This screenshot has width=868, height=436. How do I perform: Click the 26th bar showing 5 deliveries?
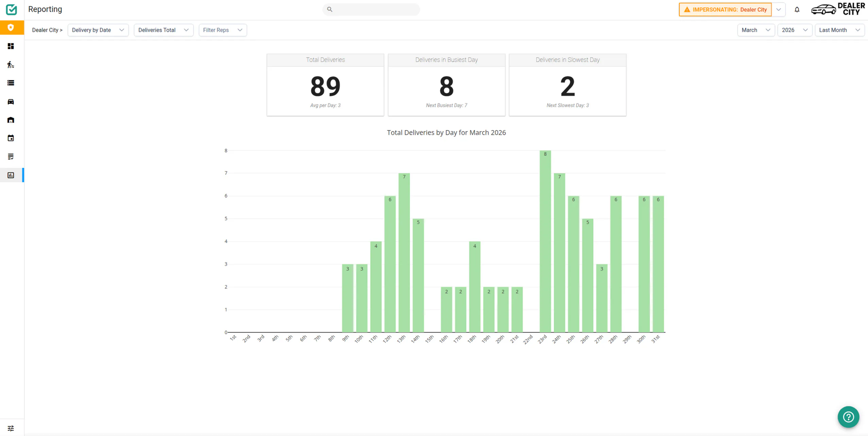588,276
